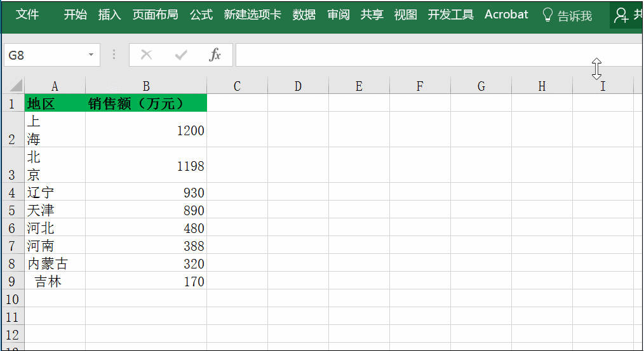
Task: Open the 文件 menu
Action: [27, 15]
